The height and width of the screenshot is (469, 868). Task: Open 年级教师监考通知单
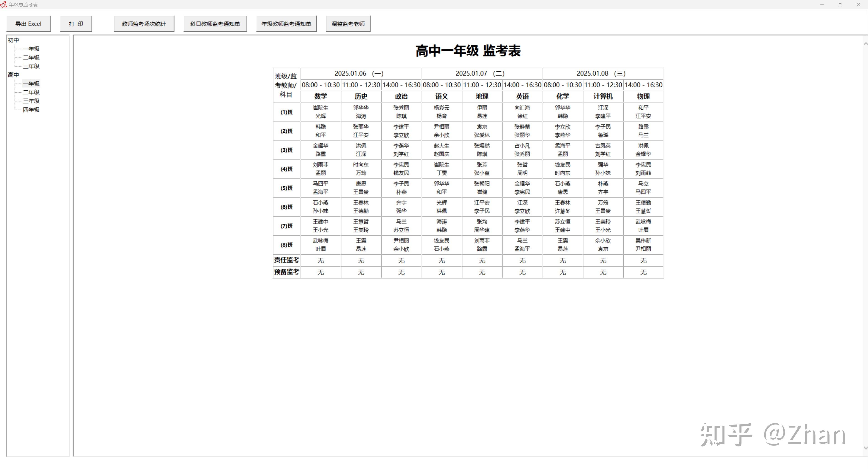click(286, 24)
